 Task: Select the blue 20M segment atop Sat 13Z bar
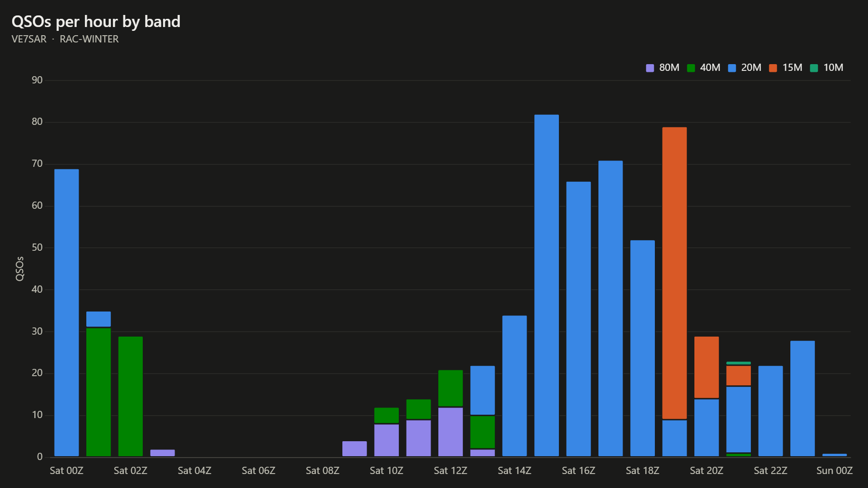(483, 390)
